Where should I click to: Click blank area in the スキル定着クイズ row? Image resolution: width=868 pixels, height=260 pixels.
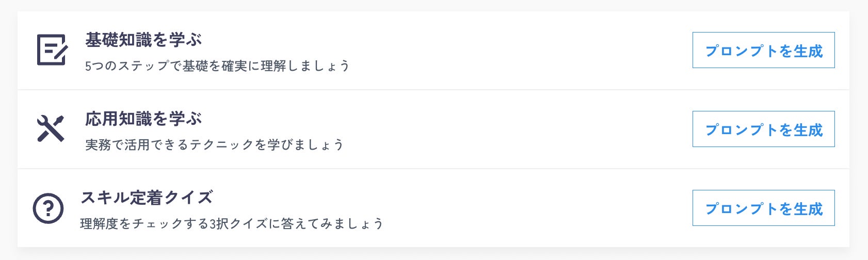(x=516, y=208)
